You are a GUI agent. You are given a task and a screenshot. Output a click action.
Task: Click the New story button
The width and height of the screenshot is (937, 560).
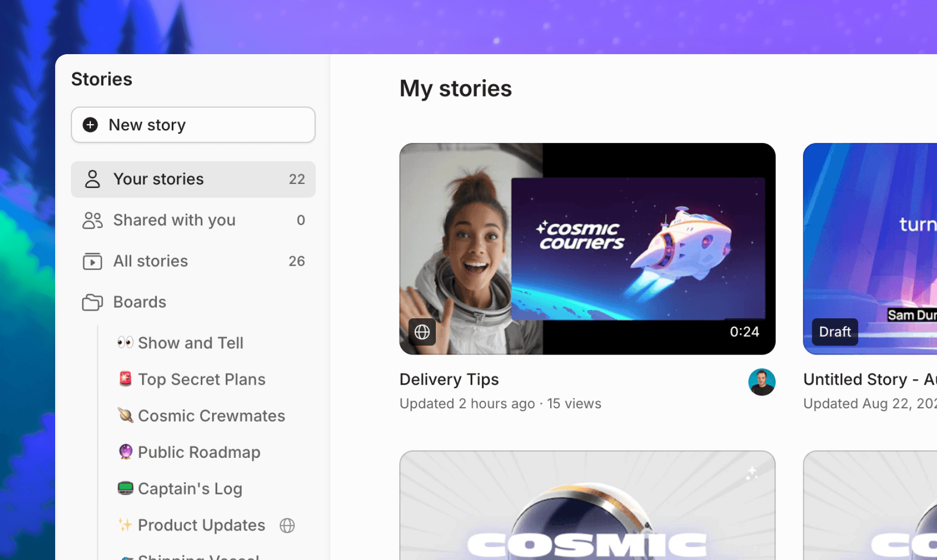click(x=193, y=125)
